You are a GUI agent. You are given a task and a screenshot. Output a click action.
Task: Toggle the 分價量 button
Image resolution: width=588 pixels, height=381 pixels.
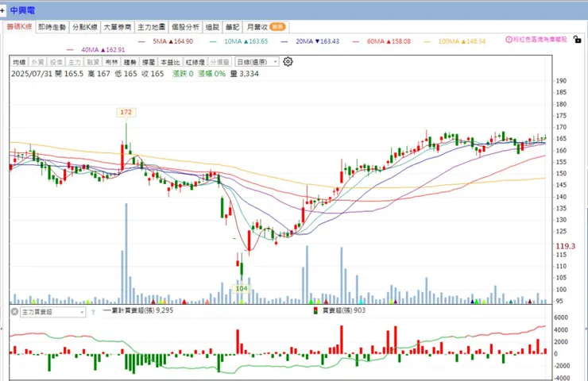[220, 62]
